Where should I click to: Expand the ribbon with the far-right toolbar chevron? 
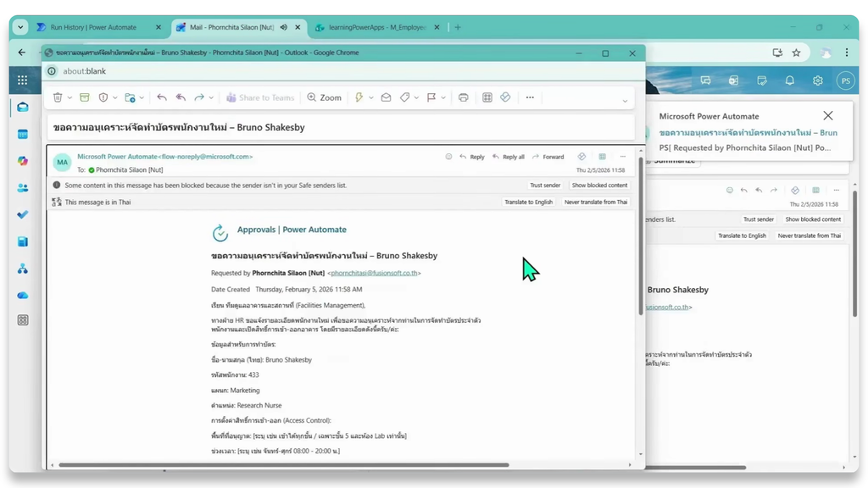(x=625, y=102)
